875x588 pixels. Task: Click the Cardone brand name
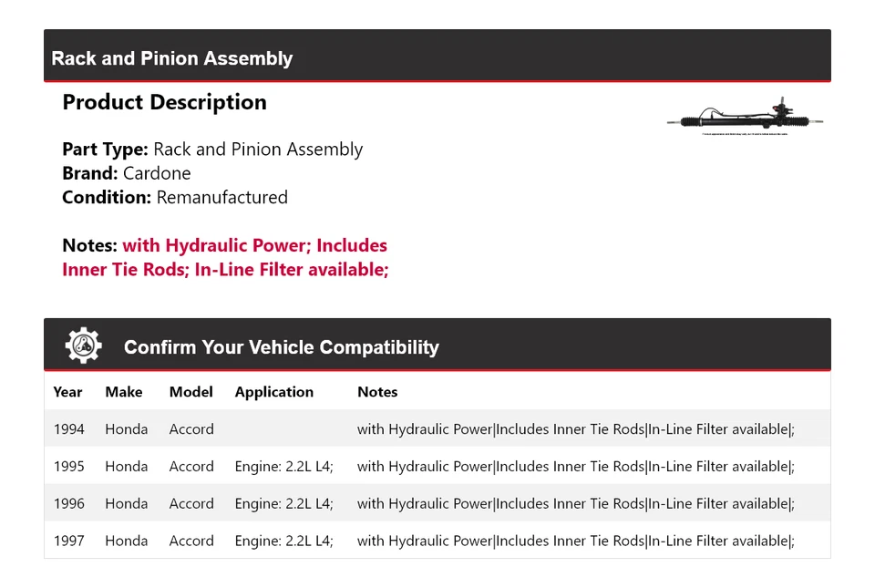pyautogui.click(x=157, y=173)
